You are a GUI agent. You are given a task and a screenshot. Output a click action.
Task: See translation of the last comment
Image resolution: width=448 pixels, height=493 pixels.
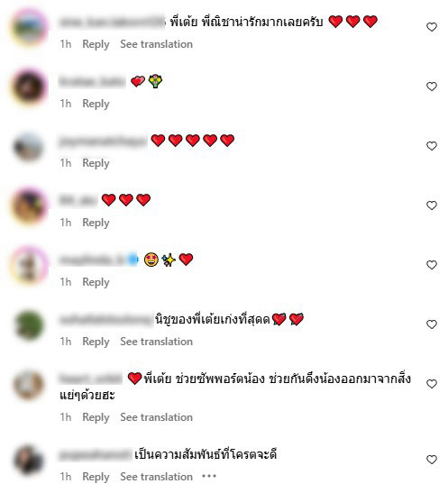pos(156,477)
